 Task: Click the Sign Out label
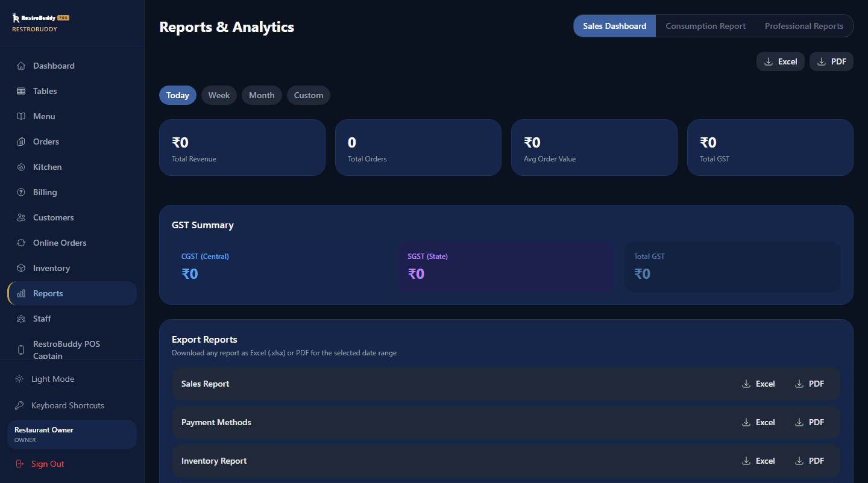(48, 464)
